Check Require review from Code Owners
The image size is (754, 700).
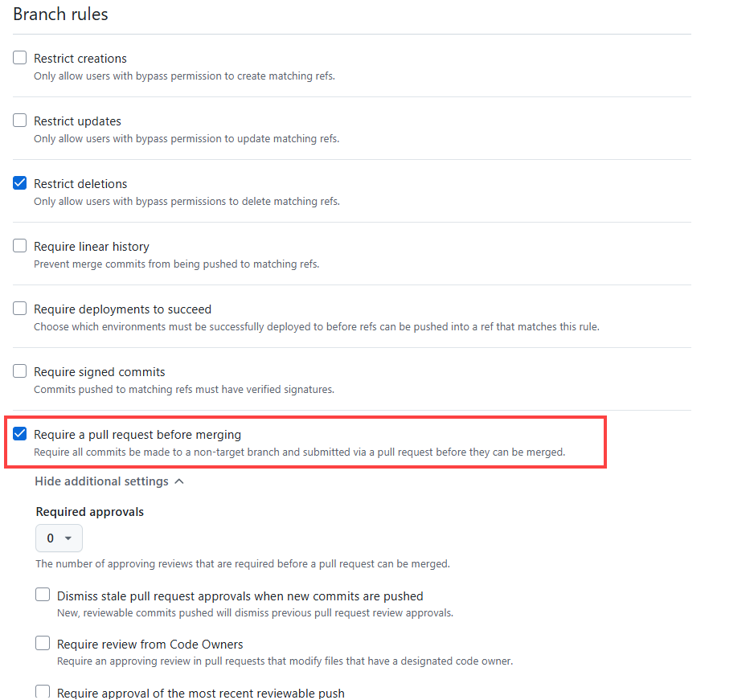tap(43, 643)
